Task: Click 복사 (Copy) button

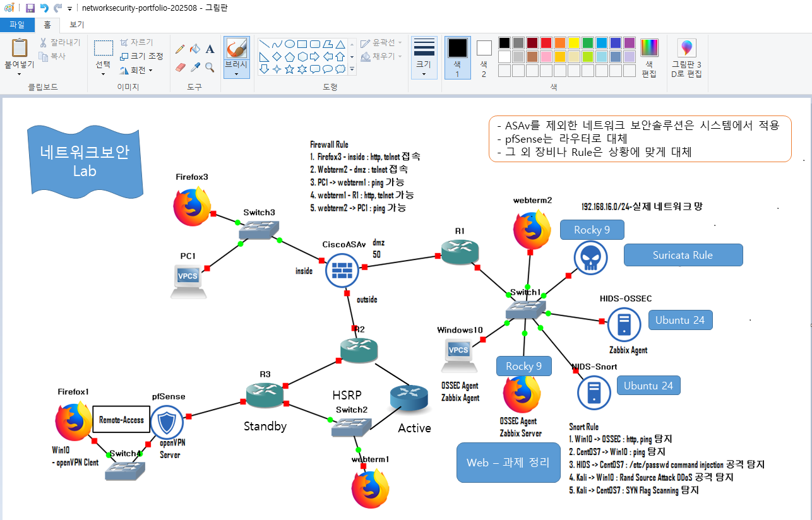Action: pyautogui.click(x=52, y=56)
